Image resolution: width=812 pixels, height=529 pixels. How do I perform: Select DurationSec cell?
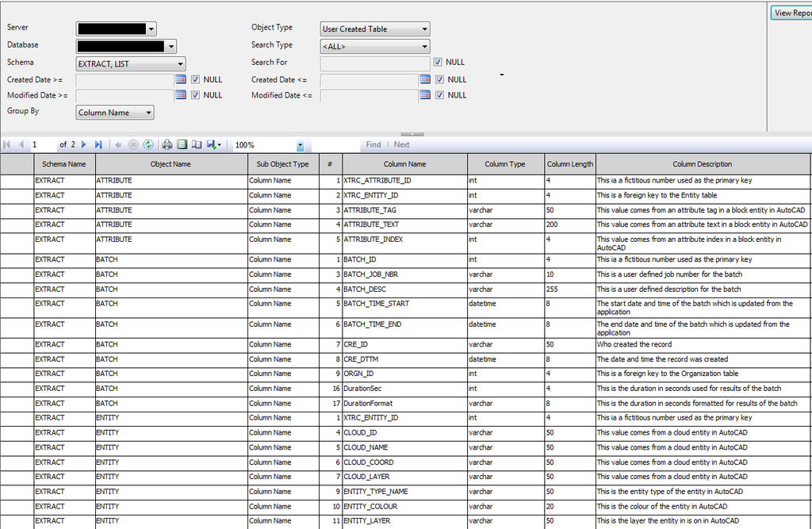point(404,389)
